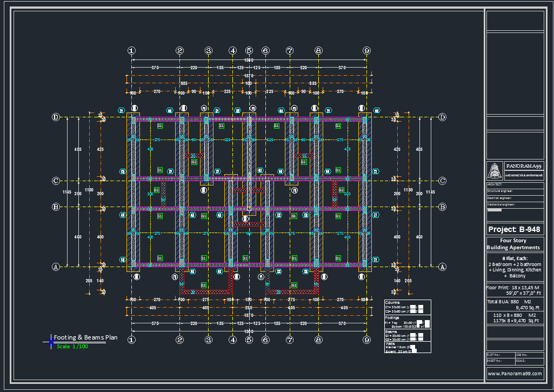This screenshot has height=392, width=554.
Task: Click the 'C2= 30x60 cm' legend row
Action: pos(404,311)
